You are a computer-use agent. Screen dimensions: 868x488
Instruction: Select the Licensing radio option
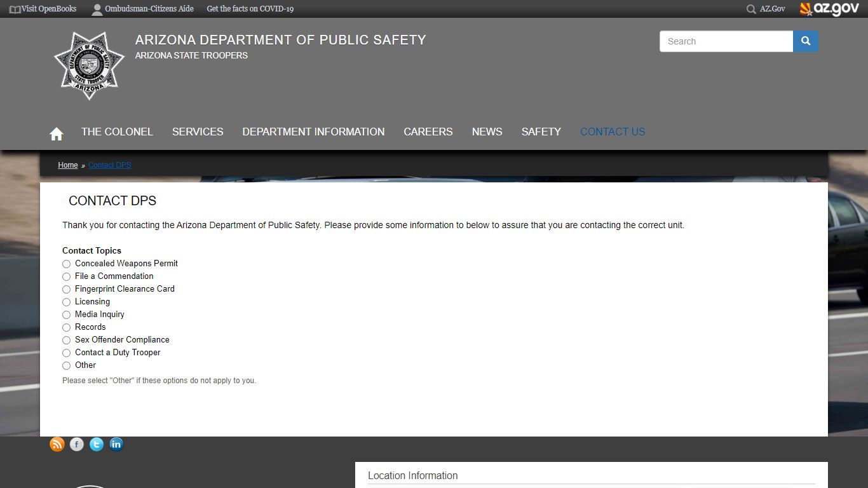click(x=66, y=302)
